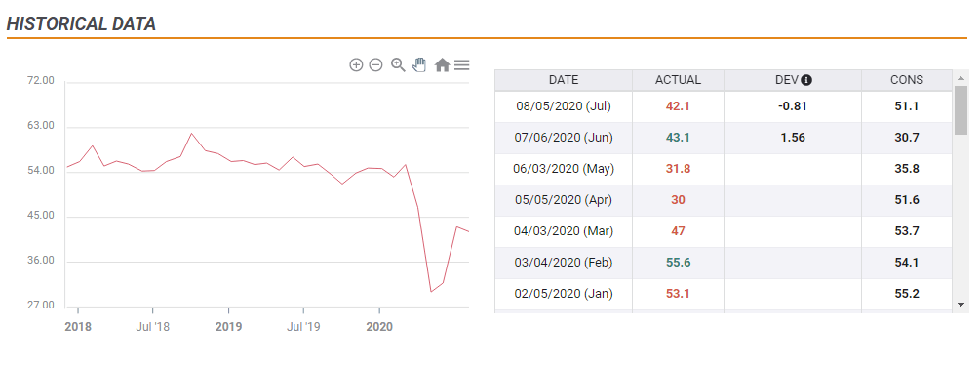The height and width of the screenshot is (370, 980).
Task: Click deviation value 1.56
Action: point(793,138)
